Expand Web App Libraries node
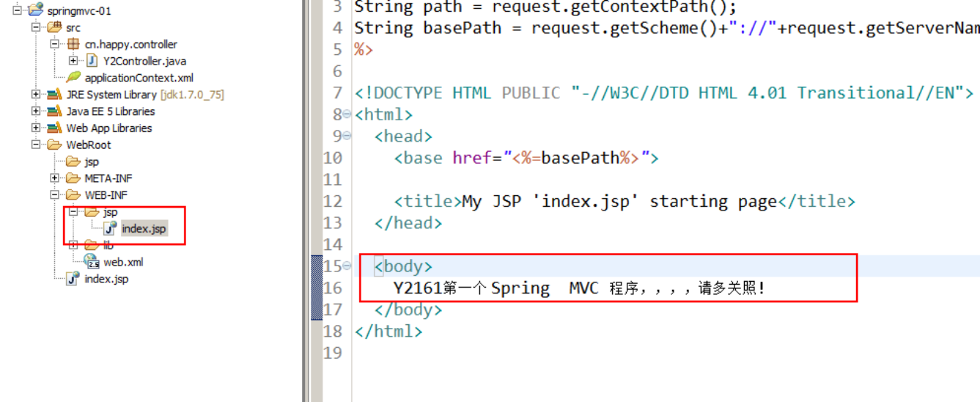 click(x=36, y=128)
